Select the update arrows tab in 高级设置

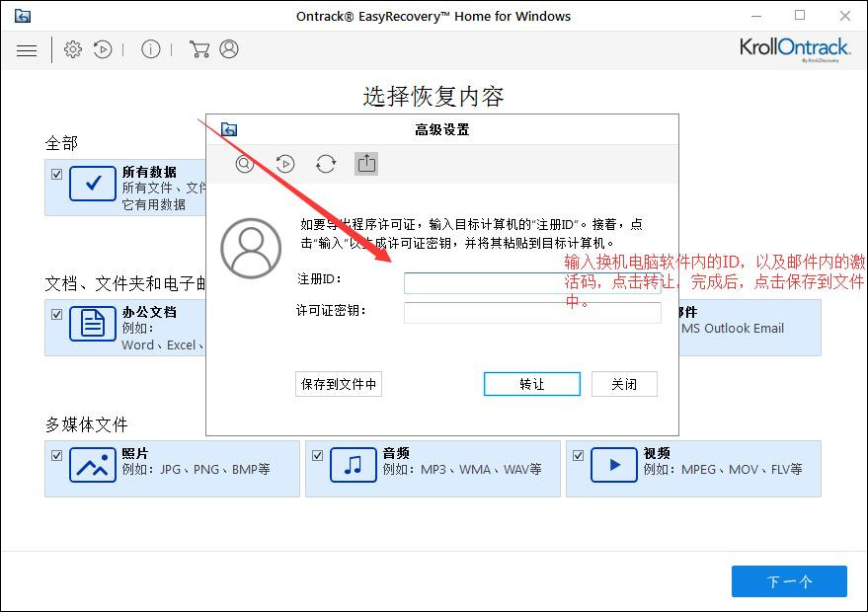pyautogui.click(x=326, y=164)
